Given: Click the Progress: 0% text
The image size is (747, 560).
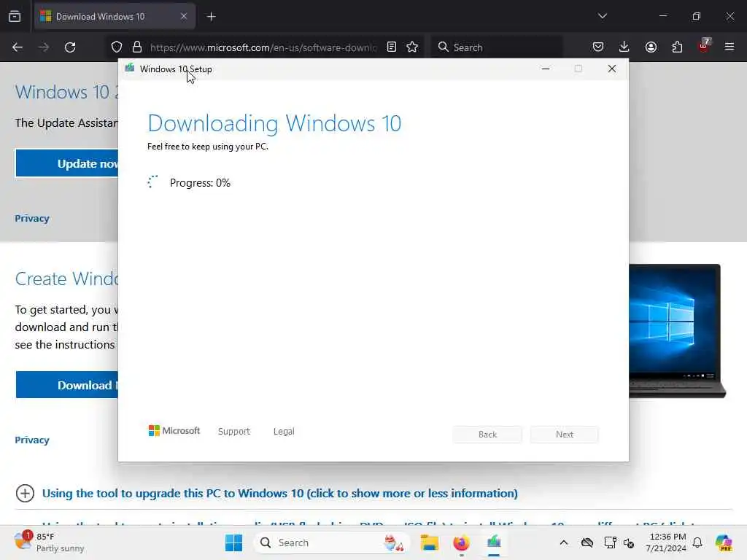Looking at the screenshot, I should coord(200,183).
